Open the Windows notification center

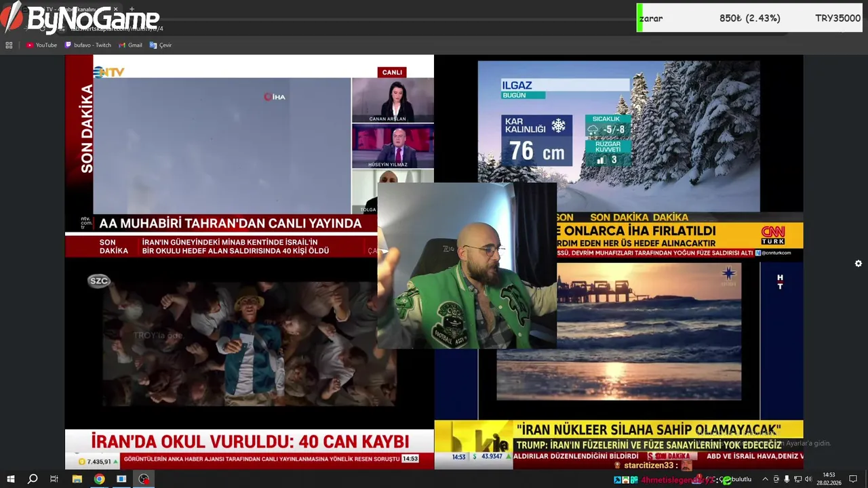[854, 479]
